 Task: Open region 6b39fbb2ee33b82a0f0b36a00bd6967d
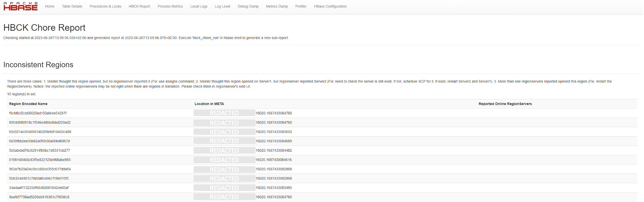39,141
